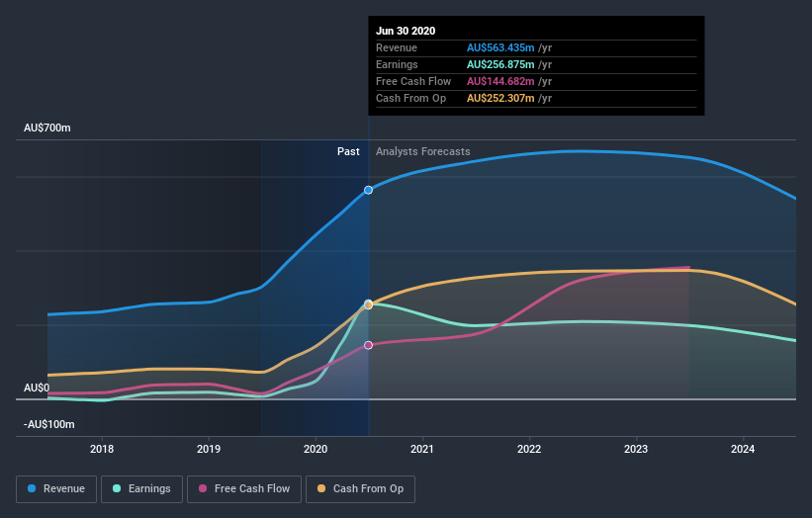Click the AU$252.307m cash from op value
812x518 pixels.
click(x=500, y=98)
